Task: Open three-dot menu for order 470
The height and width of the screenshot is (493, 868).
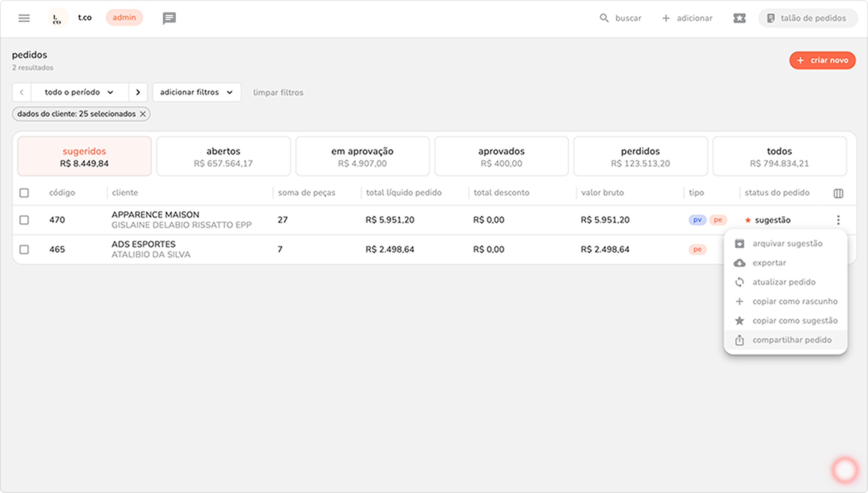Action: click(838, 220)
